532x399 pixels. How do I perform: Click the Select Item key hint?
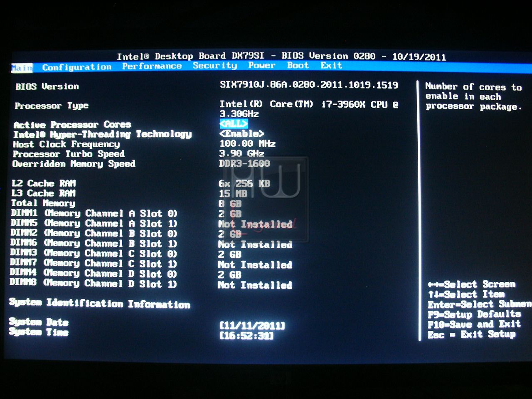point(466,294)
